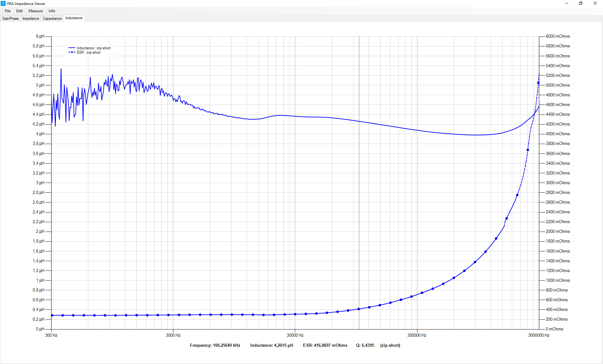This screenshot has width=603, height=364.
Task: Click the 3000 mOhms right axis label
Action: click(x=557, y=183)
